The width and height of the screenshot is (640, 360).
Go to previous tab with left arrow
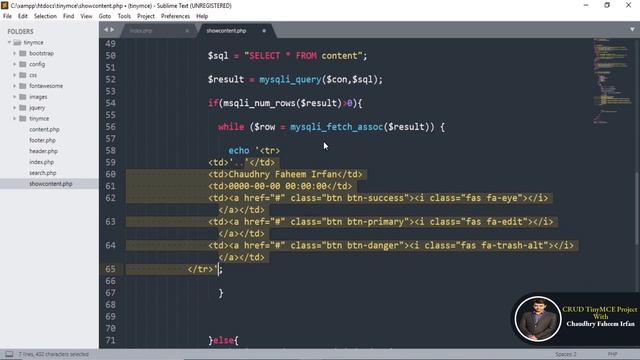tap(106, 30)
